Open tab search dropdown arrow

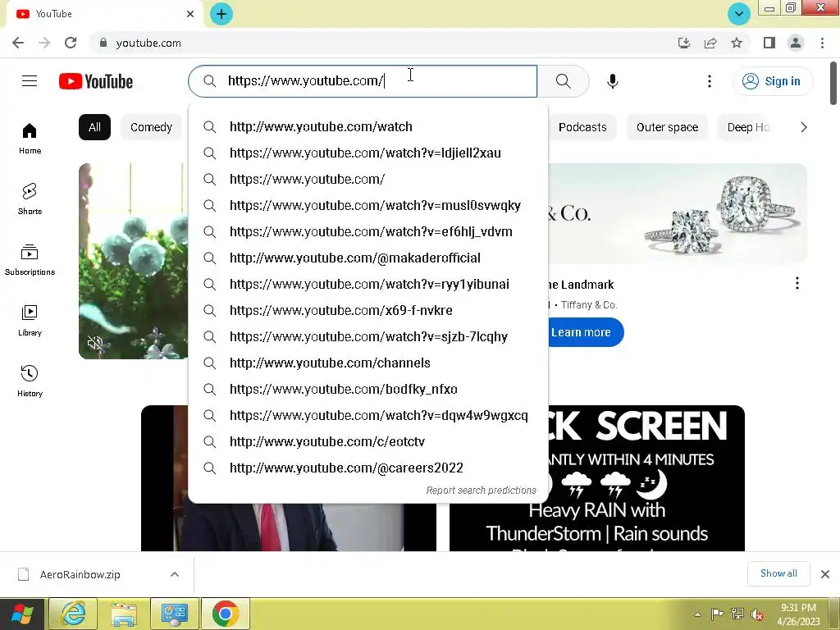(739, 14)
